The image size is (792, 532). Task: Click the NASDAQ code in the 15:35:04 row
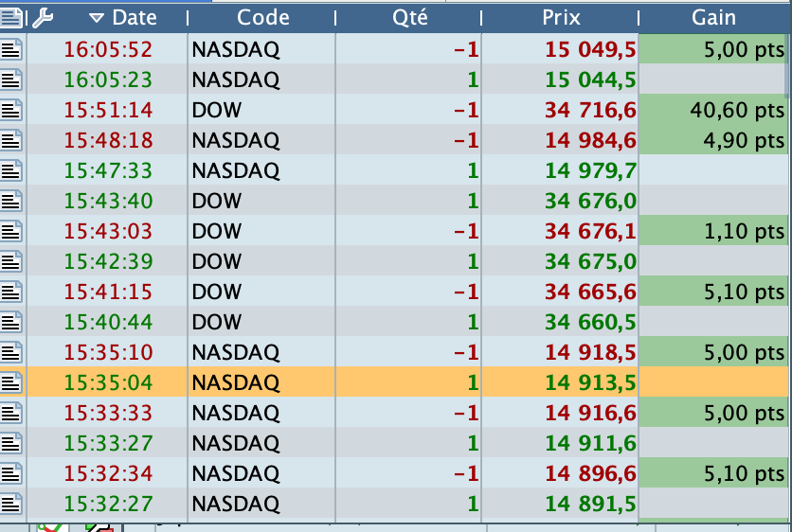pos(235,382)
